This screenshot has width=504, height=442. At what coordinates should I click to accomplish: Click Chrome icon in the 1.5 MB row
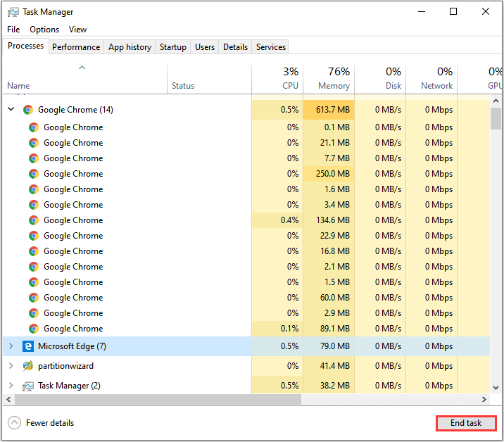click(34, 282)
